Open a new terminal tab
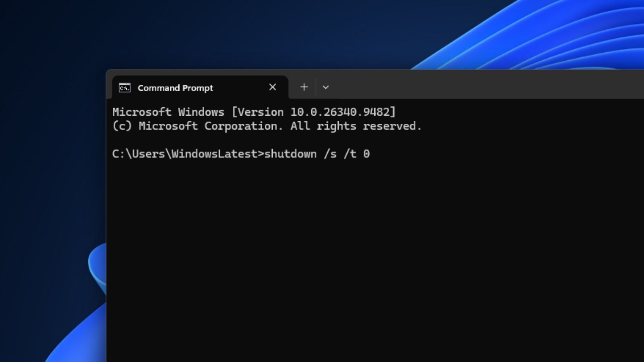The height and width of the screenshot is (362, 644). [304, 87]
